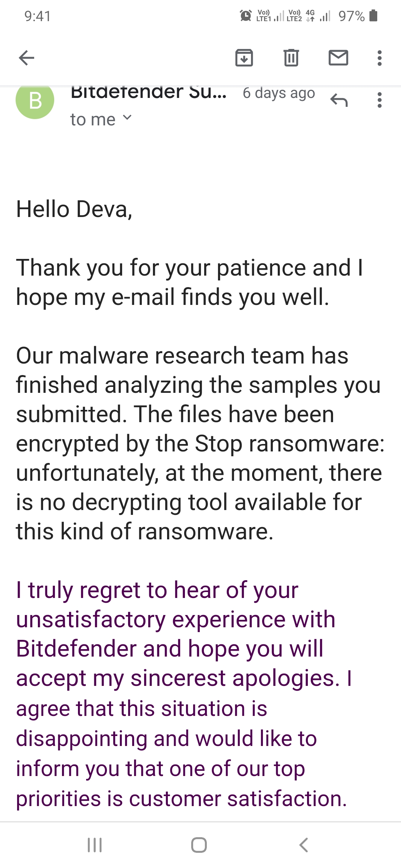This screenshot has width=401, height=868.
Task: Go back to the inbox list
Action: (26, 58)
